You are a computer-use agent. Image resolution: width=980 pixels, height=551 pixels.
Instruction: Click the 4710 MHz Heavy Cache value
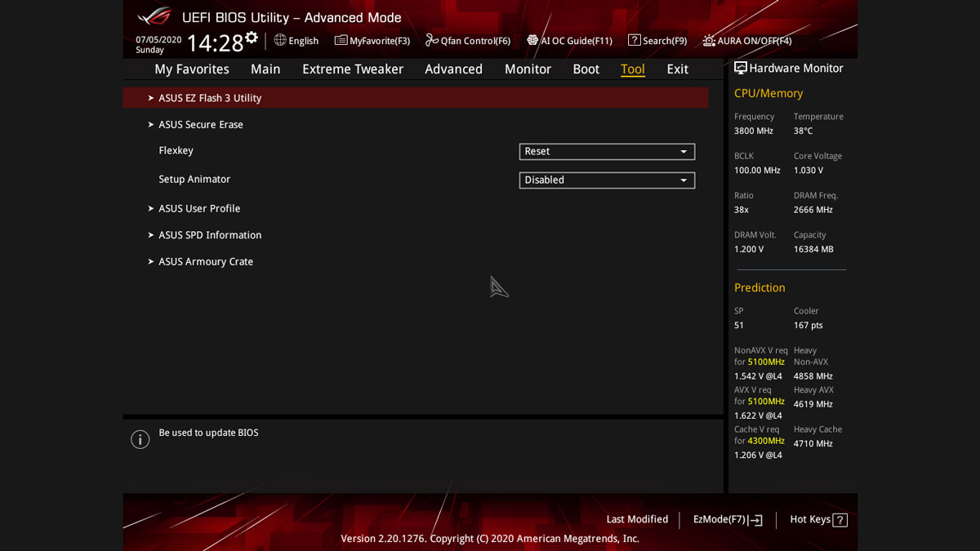point(813,444)
